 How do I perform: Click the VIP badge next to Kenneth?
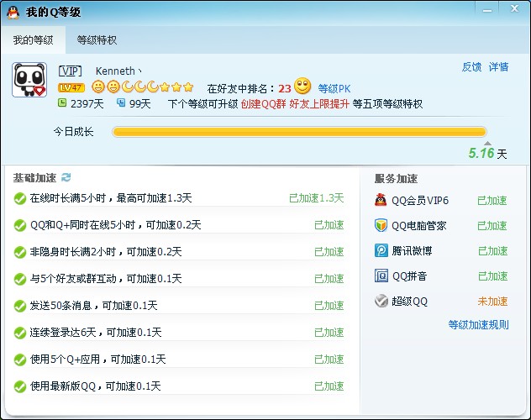pos(70,71)
